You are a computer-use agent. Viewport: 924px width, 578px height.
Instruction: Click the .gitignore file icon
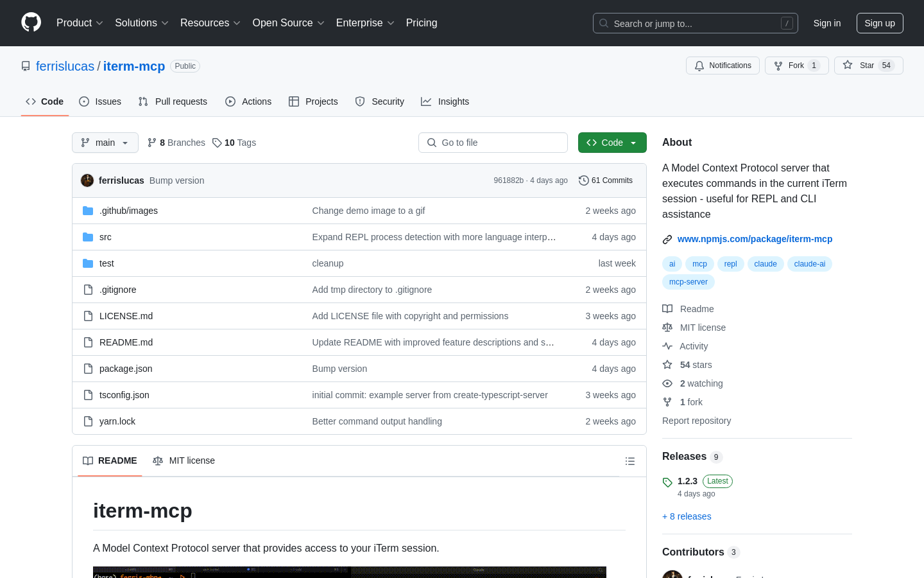tap(88, 290)
